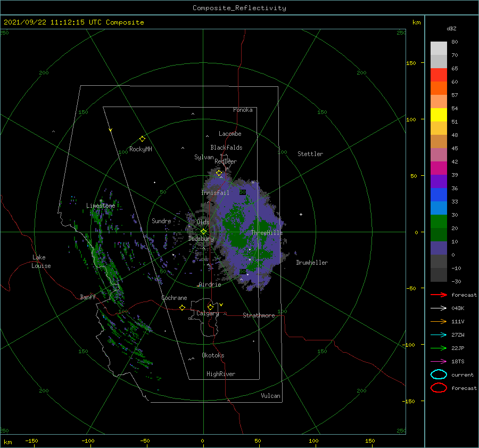Click the yellow V marker east of Calgary
The height and width of the screenshot is (448, 479).
click(x=221, y=305)
